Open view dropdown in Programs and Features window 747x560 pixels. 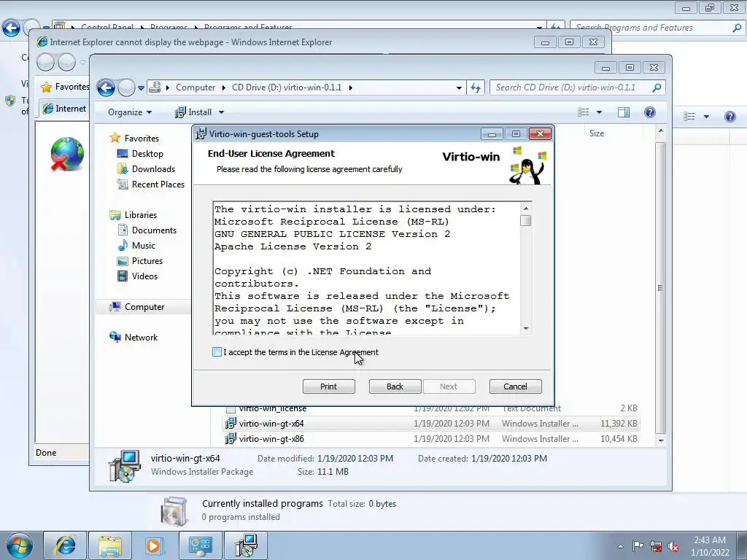tap(706, 117)
